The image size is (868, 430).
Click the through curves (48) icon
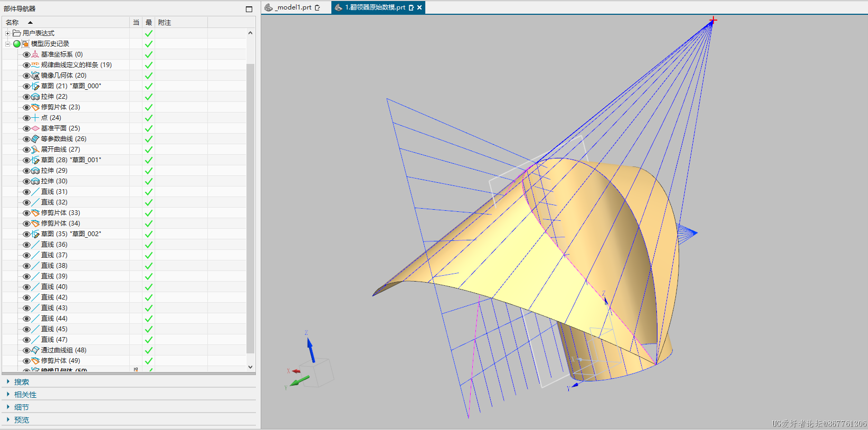35,350
